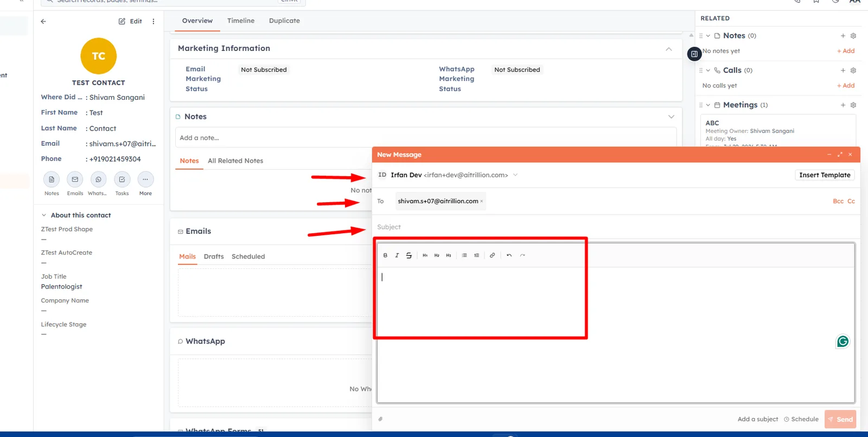Expand the New Message window to fullscreen
Screen dimensions: 868x437
[x=840, y=155]
